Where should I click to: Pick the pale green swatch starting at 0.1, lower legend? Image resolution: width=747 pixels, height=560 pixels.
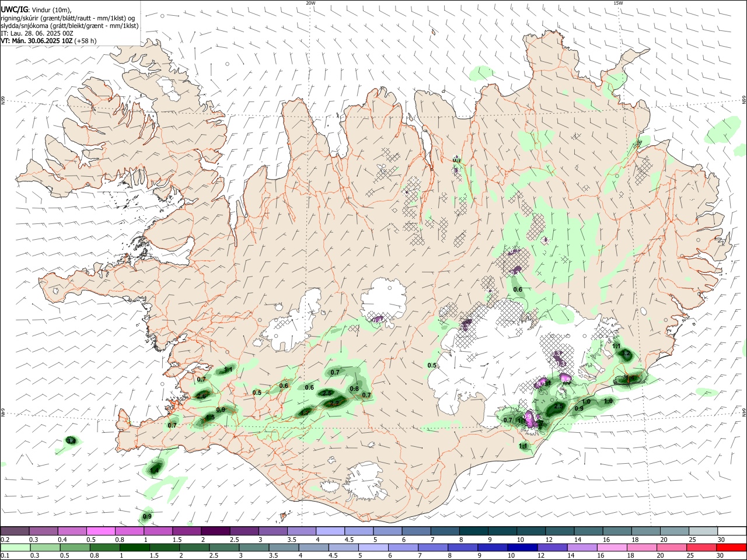click(15, 547)
